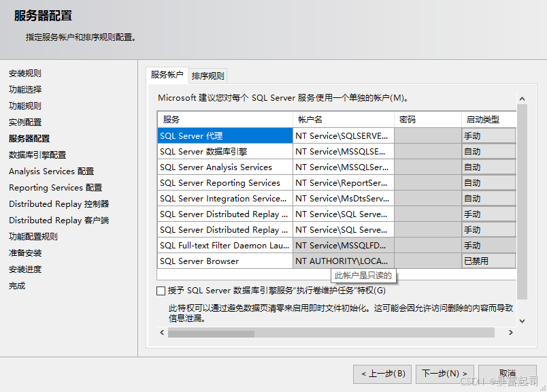Viewport: 547px width, 392px height.
Task: Click the horizontal scrollbar left arrow
Action: 162,333
